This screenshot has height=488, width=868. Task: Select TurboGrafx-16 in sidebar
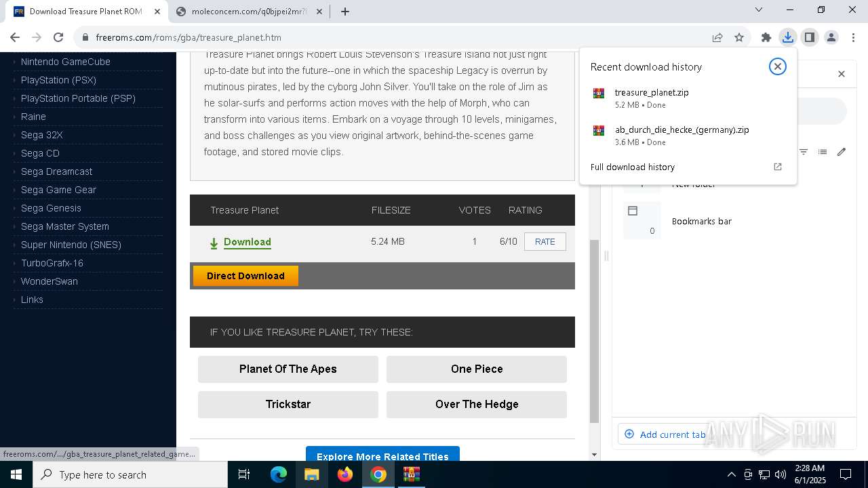click(52, 263)
